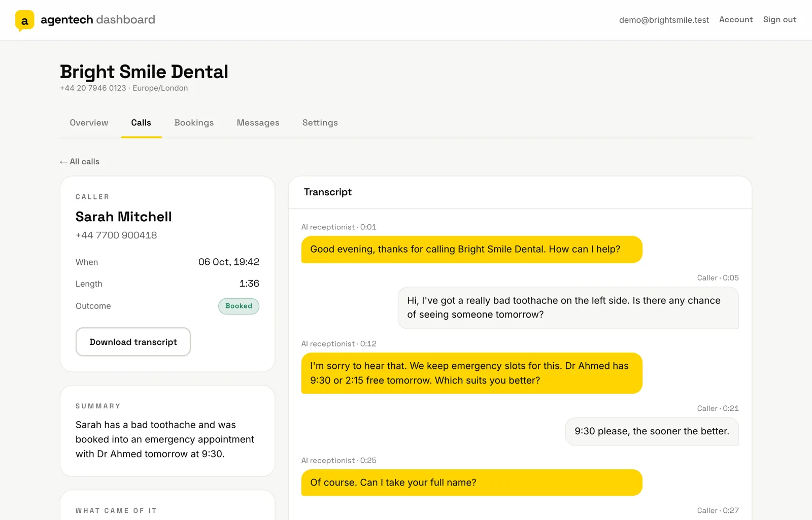The image size is (812, 520).
Task: Click the 'Can I take your full name' message
Action: point(472,482)
